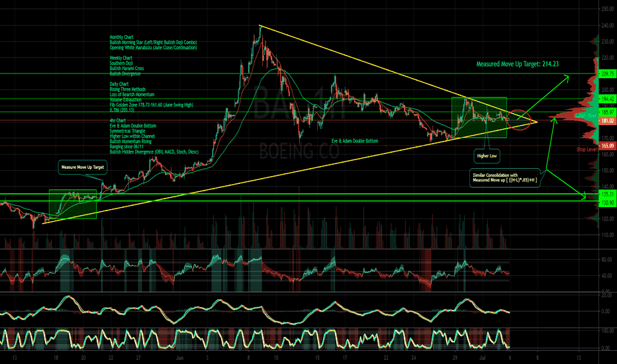Select the green 185.97 price label
Screen dimensions: 617x364
pyautogui.click(x=607, y=113)
